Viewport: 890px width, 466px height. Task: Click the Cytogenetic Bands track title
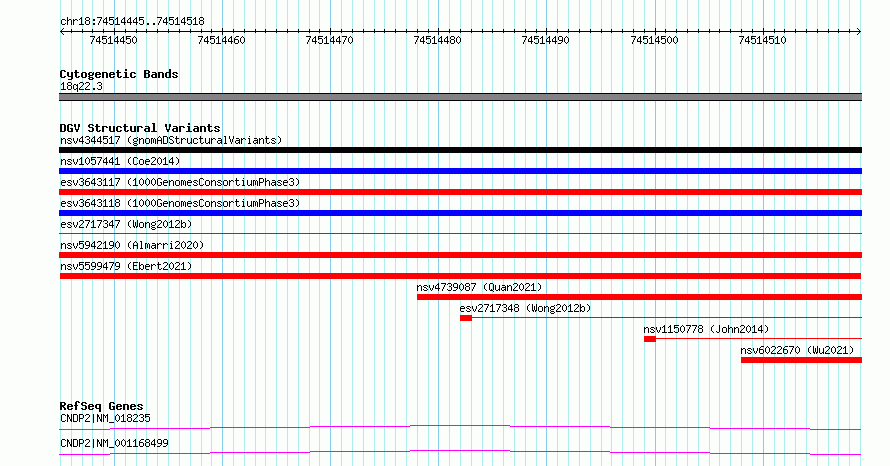119,74
